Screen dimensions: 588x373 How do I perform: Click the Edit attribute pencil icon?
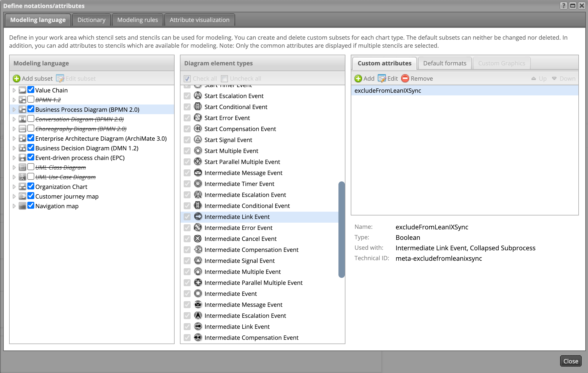pos(382,79)
